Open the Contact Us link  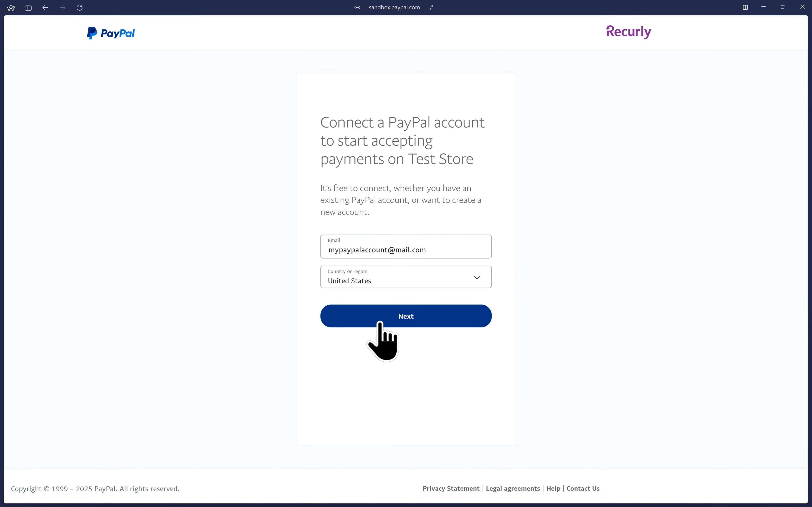pos(583,489)
